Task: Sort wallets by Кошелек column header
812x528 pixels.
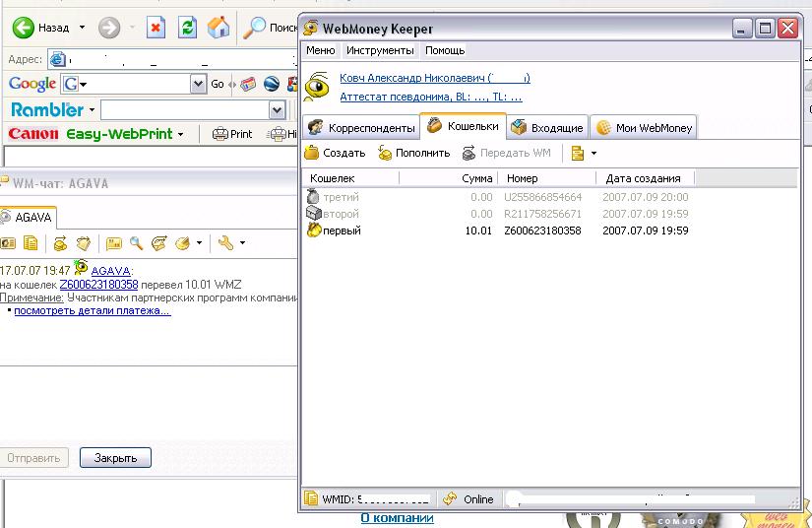Action: (350, 178)
